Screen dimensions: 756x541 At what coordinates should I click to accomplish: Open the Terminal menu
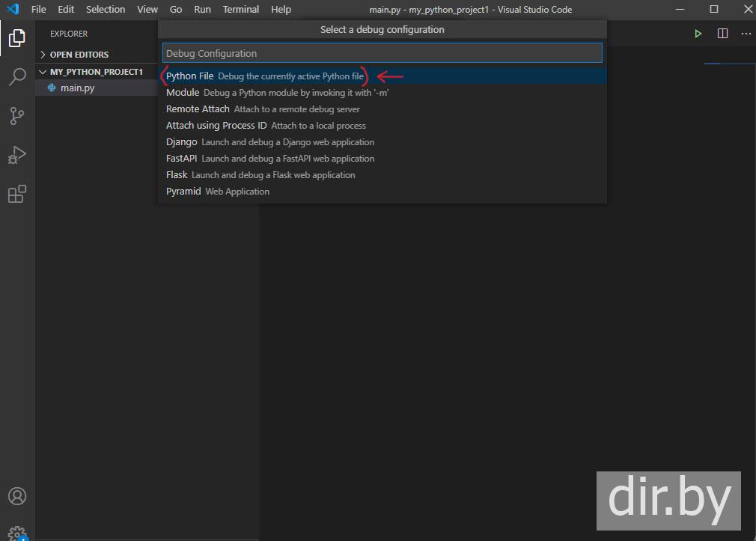240,10
